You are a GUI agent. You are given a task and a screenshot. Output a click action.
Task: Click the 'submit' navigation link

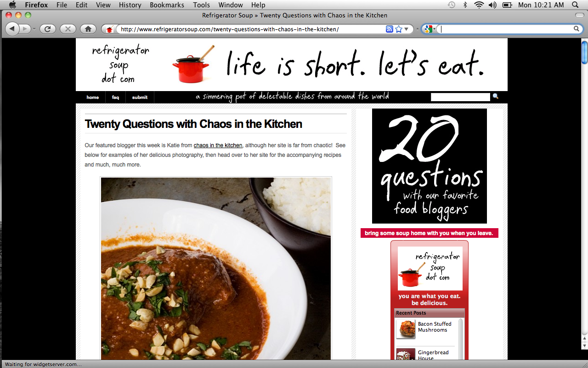point(140,97)
